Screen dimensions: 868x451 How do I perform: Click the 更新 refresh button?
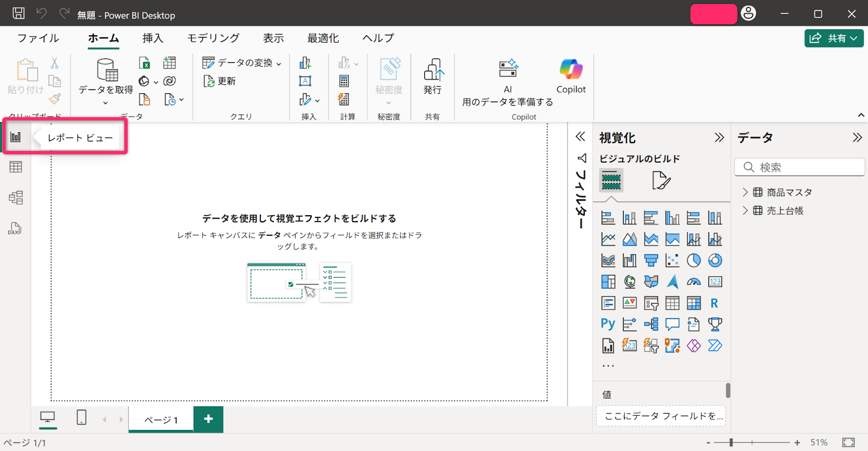tap(220, 81)
